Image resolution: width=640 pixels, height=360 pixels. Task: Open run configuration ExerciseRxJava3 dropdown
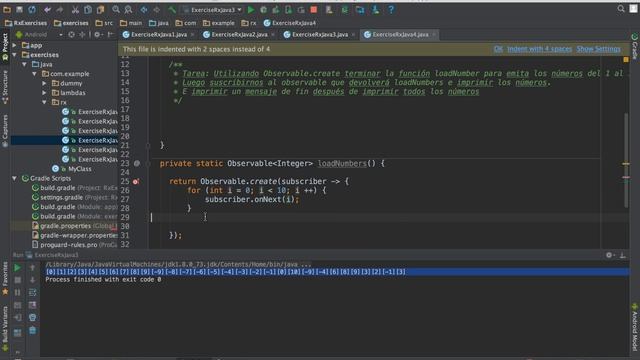pos(212,9)
